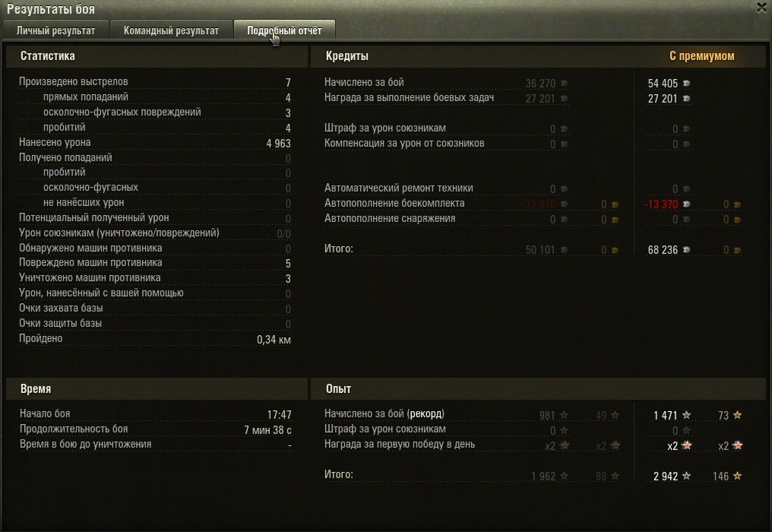Click the credits icon beside 68 236 total
The image size is (772, 532).
tap(686, 250)
